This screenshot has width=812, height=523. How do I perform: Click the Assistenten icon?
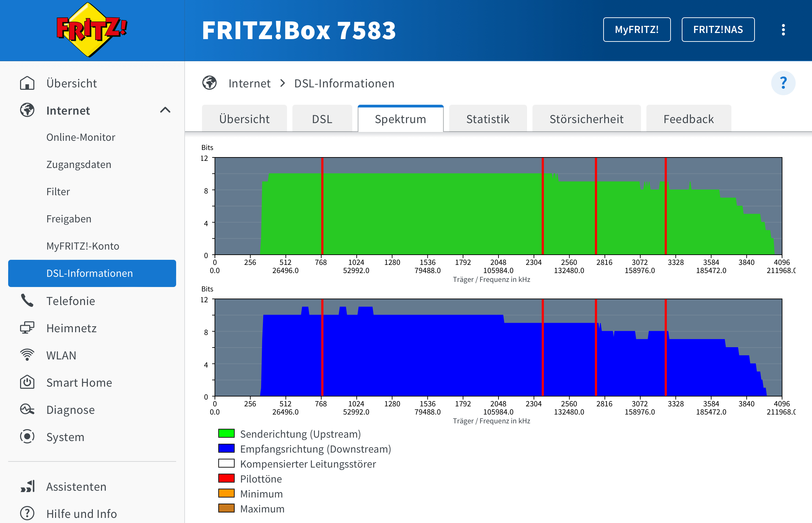point(27,486)
